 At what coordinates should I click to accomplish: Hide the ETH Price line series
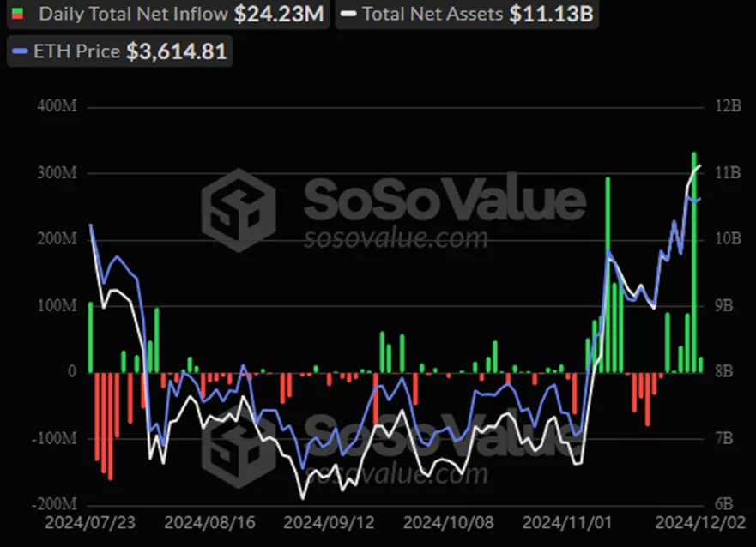coord(120,51)
